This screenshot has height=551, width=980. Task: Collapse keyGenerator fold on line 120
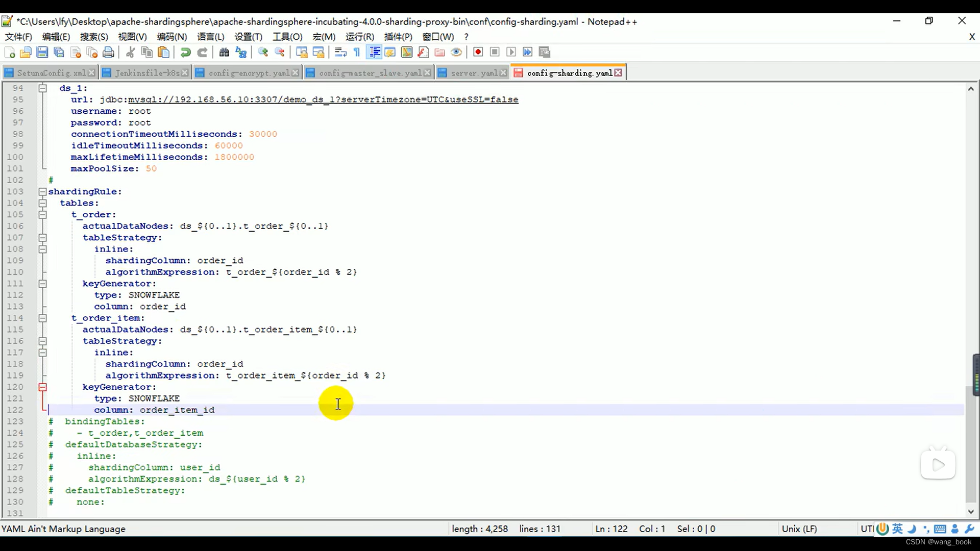click(43, 387)
